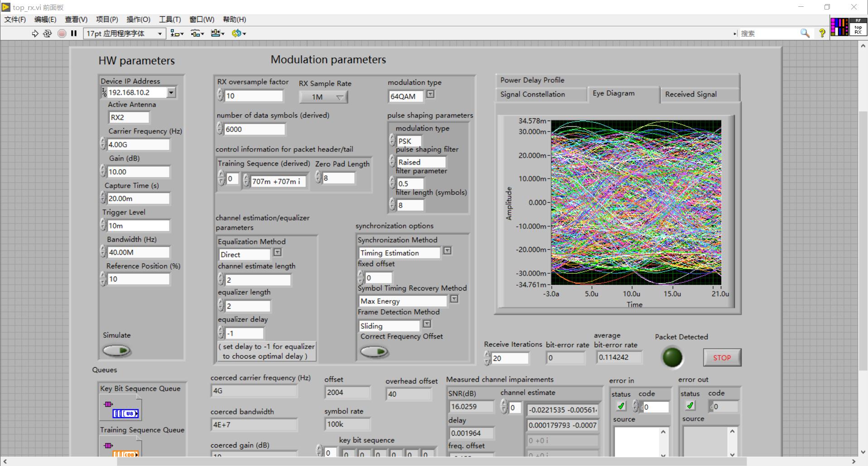Click the Reference Position 10 field
This screenshot has height=466, width=868.
138,279
